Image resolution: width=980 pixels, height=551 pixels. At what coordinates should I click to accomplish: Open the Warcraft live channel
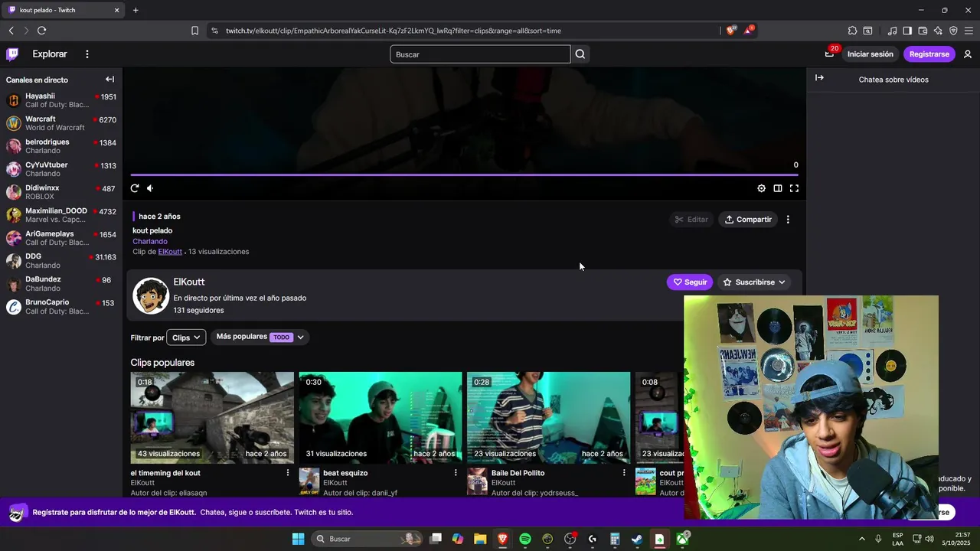coord(61,123)
